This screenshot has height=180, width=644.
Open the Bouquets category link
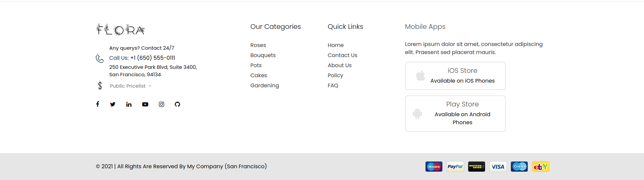pos(263,55)
